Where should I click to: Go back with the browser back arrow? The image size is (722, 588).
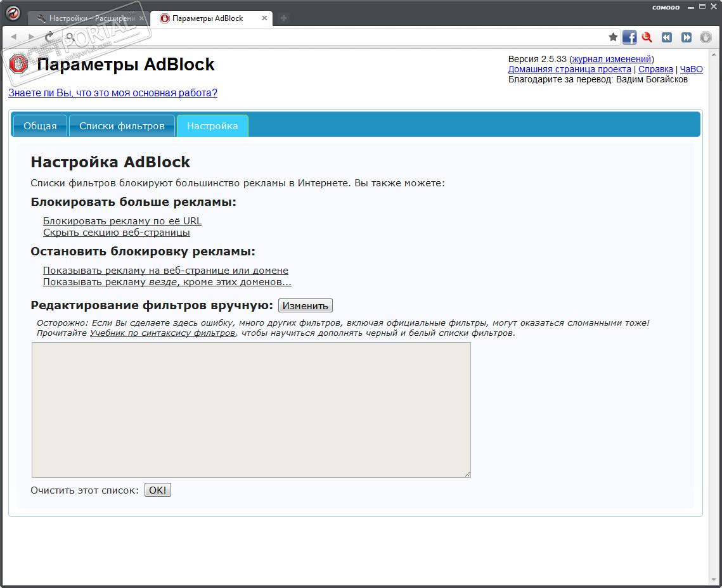tap(14, 37)
